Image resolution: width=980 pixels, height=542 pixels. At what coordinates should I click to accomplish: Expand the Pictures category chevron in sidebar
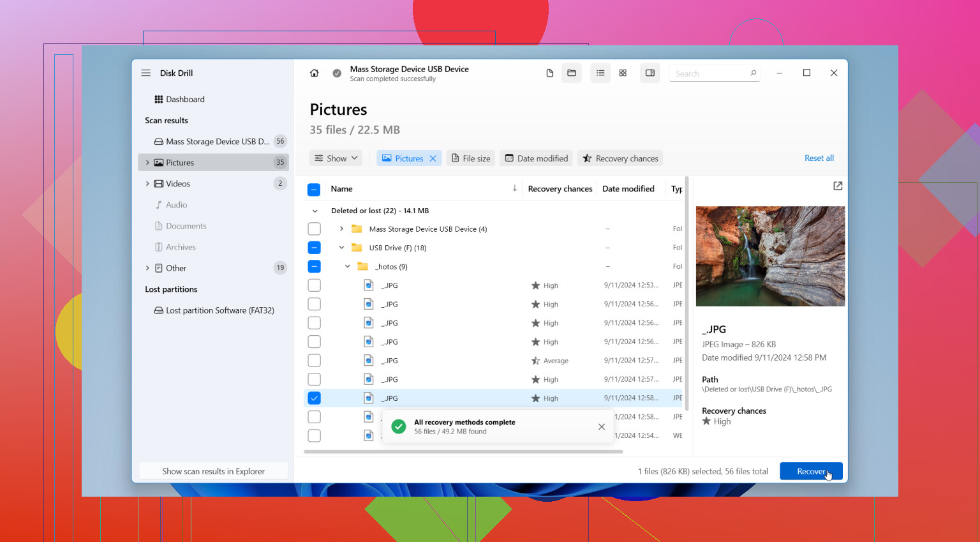(147, 163)
